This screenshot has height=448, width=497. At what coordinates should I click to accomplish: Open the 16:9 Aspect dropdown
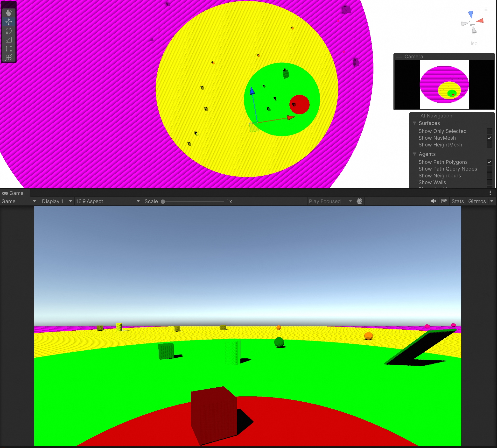click(x=107, y=201)
